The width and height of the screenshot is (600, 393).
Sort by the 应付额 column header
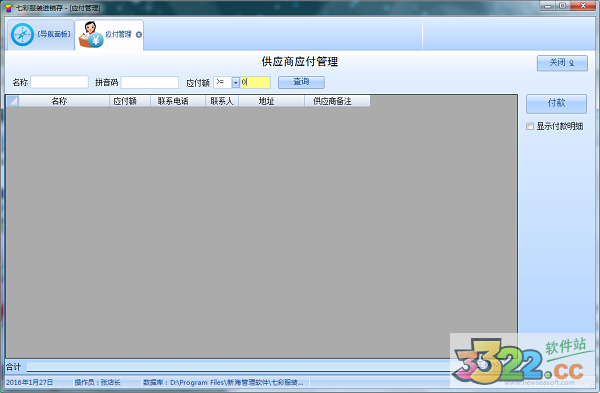point(125,101)
